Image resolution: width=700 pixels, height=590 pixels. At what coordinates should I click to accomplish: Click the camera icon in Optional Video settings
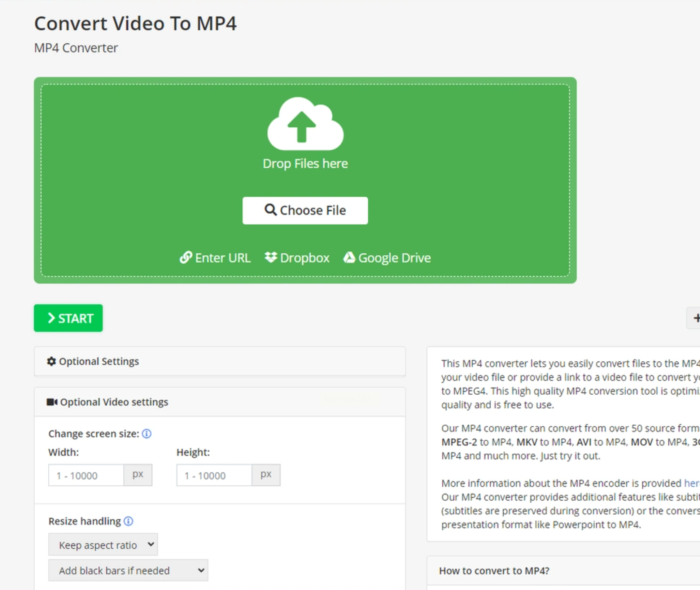(x=52, y=402)
